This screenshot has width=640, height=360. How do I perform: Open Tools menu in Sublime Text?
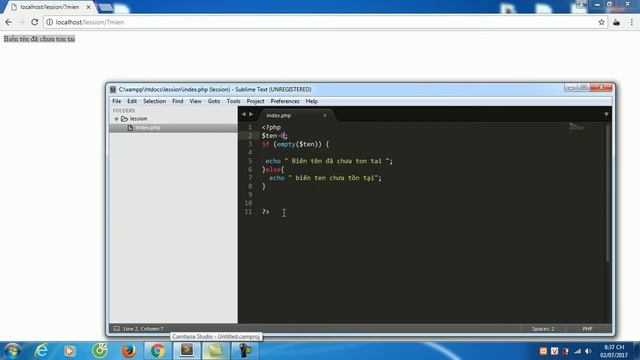click(x=233, y=101)
